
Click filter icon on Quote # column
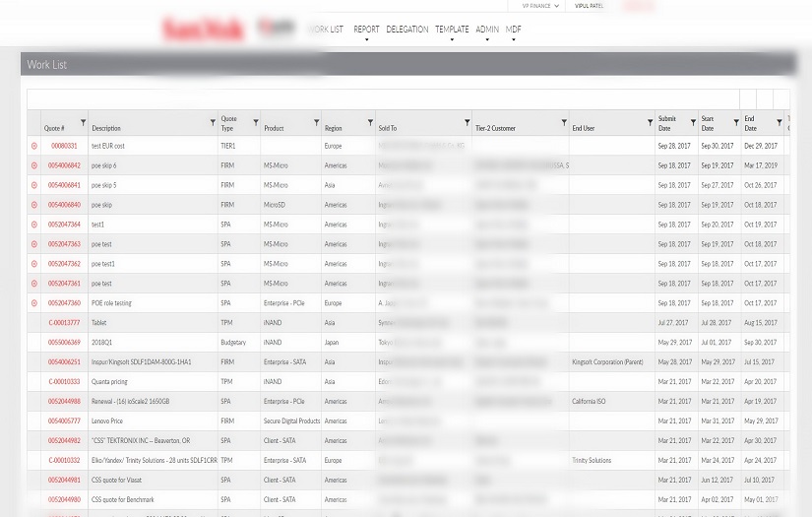(x=83, y=123)
